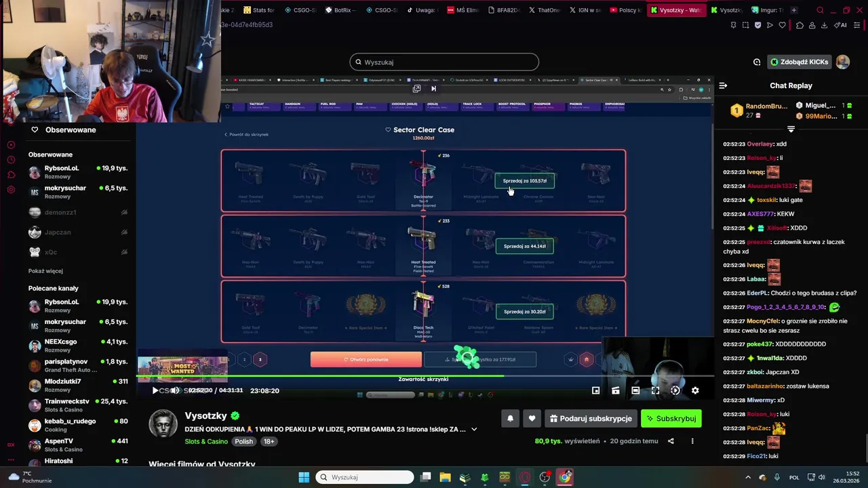868x488 pixels.
Task: Open AspenTV recommended channel
Action: [x=78, y=445]
